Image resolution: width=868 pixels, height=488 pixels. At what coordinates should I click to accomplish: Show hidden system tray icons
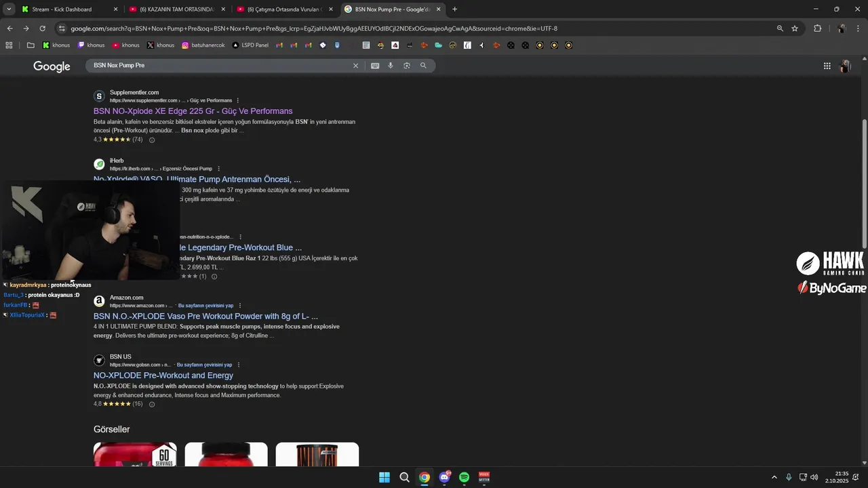pyautogui.click(x=774, y=477)
